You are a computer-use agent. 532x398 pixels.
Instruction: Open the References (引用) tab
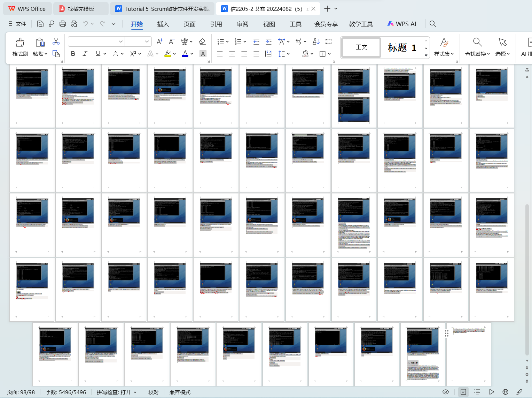click(x=216, y=24)
